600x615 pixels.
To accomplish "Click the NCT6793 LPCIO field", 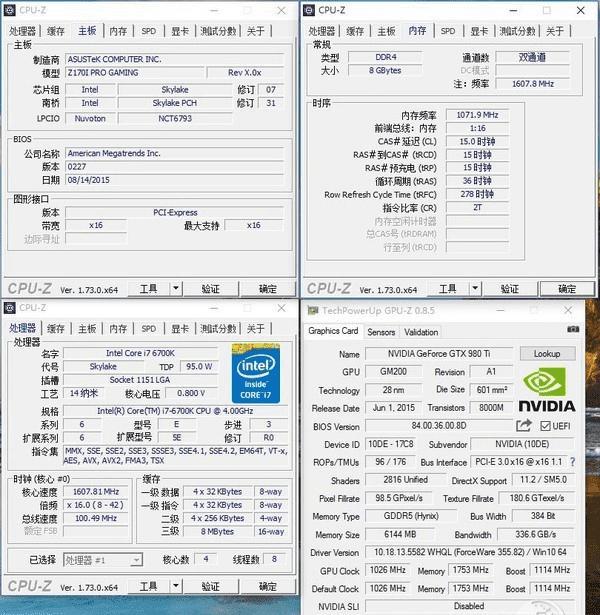I will point(175,118).
